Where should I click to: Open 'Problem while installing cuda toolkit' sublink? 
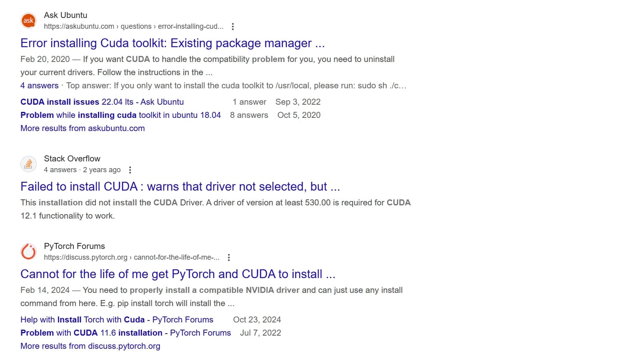120,115
